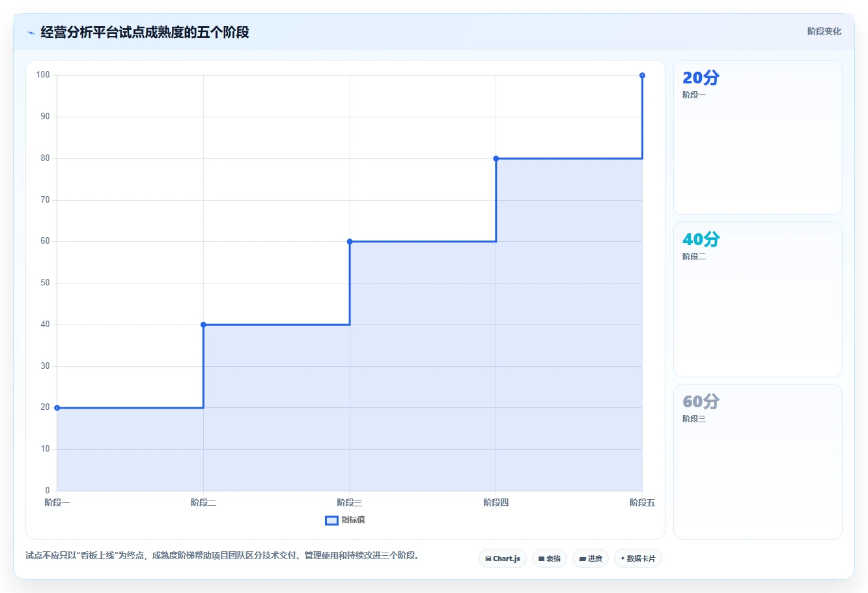Click the x-axis label 阶段五

tap(642, 502)
